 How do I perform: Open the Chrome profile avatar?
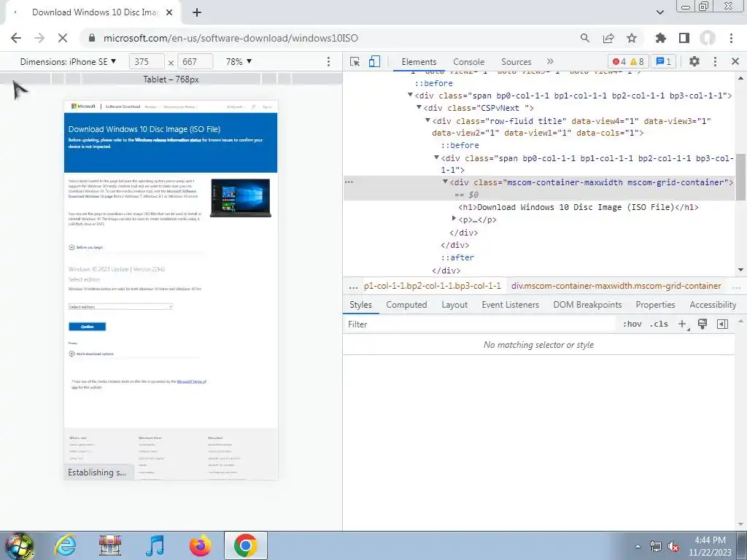tap(708, 38)
